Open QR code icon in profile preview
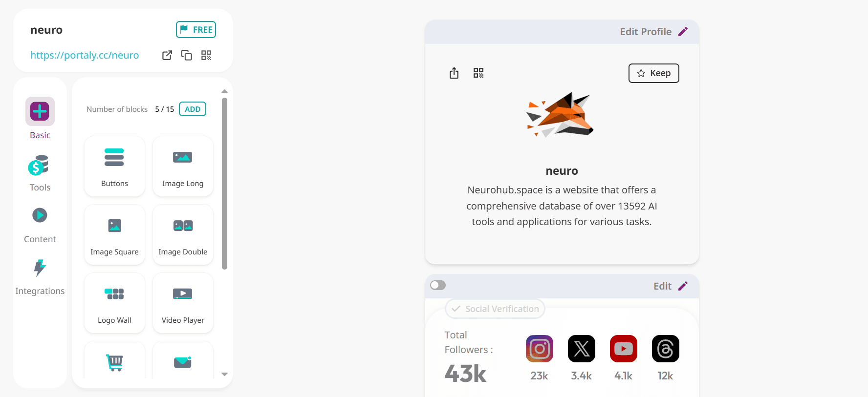The height and width of the screenshot is (397, 868). coord(478,73)
